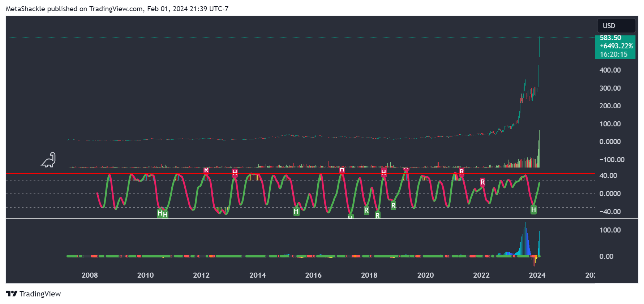The height and width of the screenshot is (304, 644).
Task: Click the 400.00 price axis label
Action: 610,70
